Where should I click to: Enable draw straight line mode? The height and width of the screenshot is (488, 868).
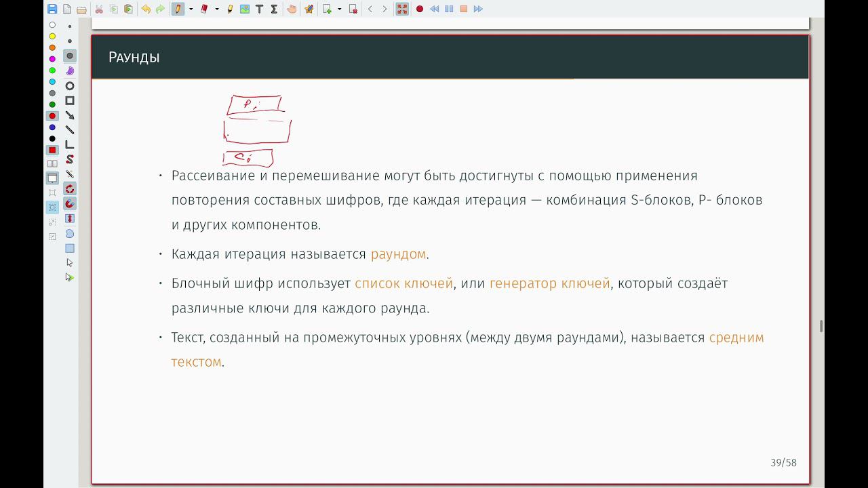(x=70, y=129)
